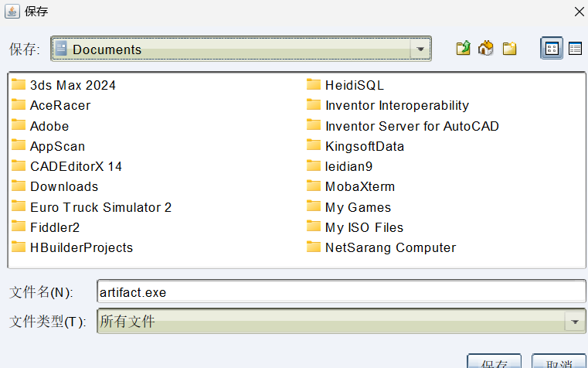Image resolution: width=588 pixels, height=368 pixels.
Task: Select the Fiddler2 folder
Action: [x=46, y=227]
